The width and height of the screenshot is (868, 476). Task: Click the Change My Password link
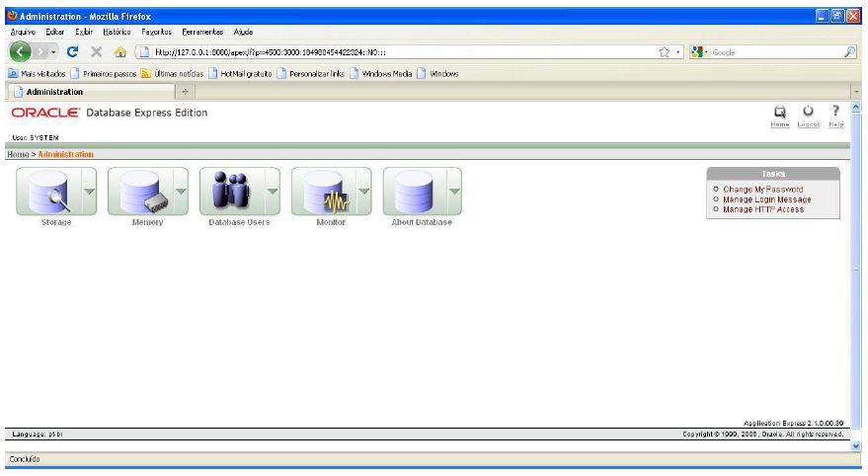(x=762, y=190)
